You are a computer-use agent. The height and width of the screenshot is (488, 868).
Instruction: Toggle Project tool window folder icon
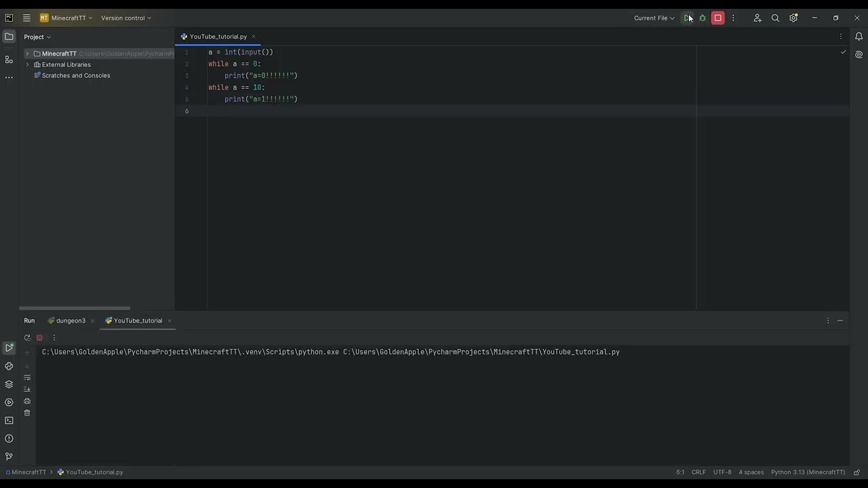9,37
